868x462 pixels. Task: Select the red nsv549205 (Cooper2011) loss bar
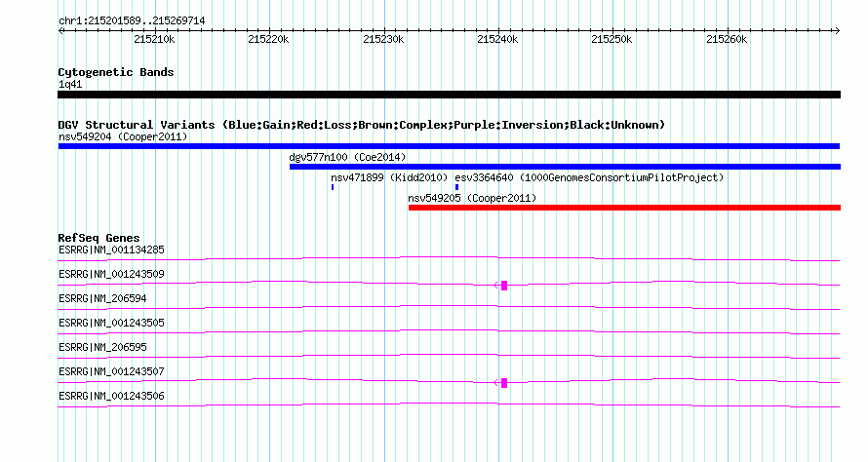click(624, 208)
